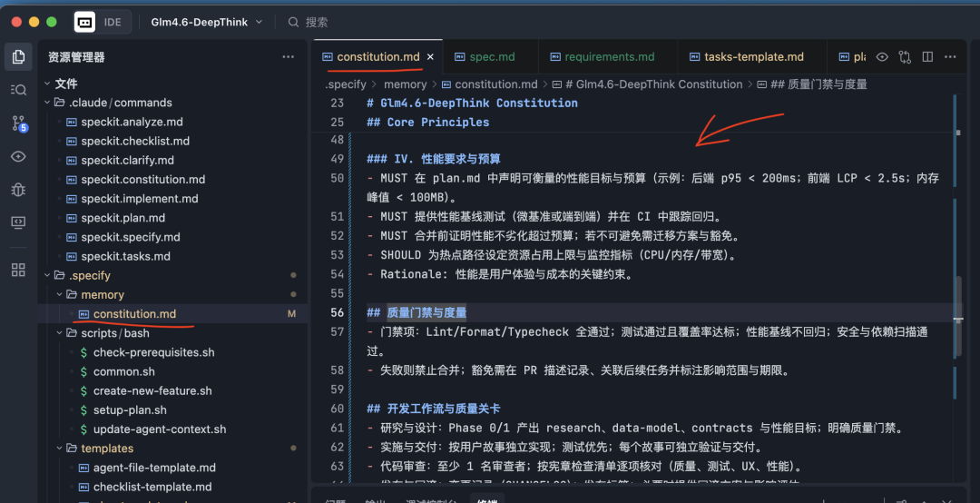This screenshot has height=503, width=980.
Task: Click the compare changes icon in editor toolbar
Action: 905,57
